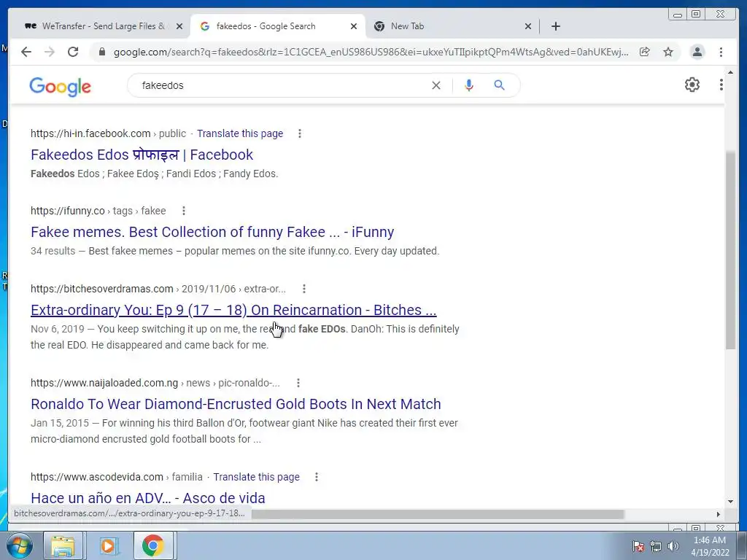This screenshot has height=560, width=747.
Task: Click the scroll-right arrow
Action: tap(719, 514)
